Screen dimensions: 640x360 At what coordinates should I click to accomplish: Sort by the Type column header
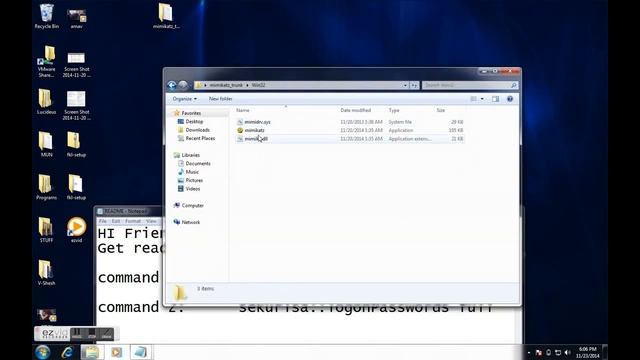(394, 110)
